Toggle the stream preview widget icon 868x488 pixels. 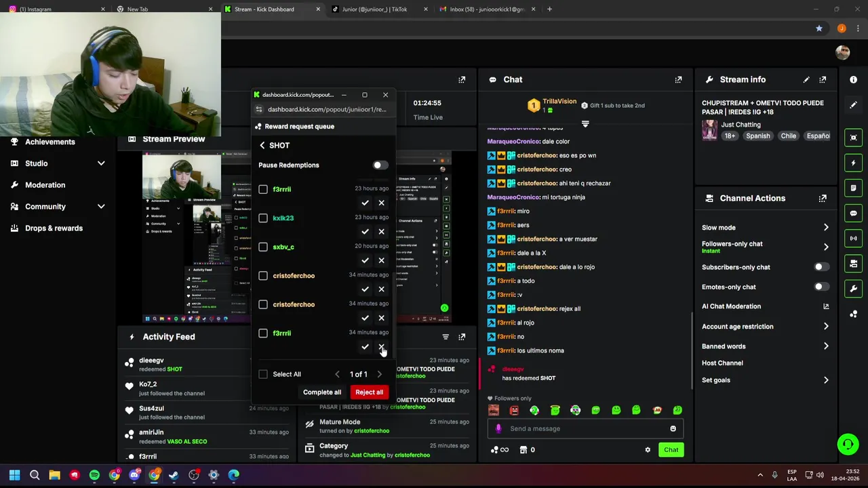[x=853, y=138]
